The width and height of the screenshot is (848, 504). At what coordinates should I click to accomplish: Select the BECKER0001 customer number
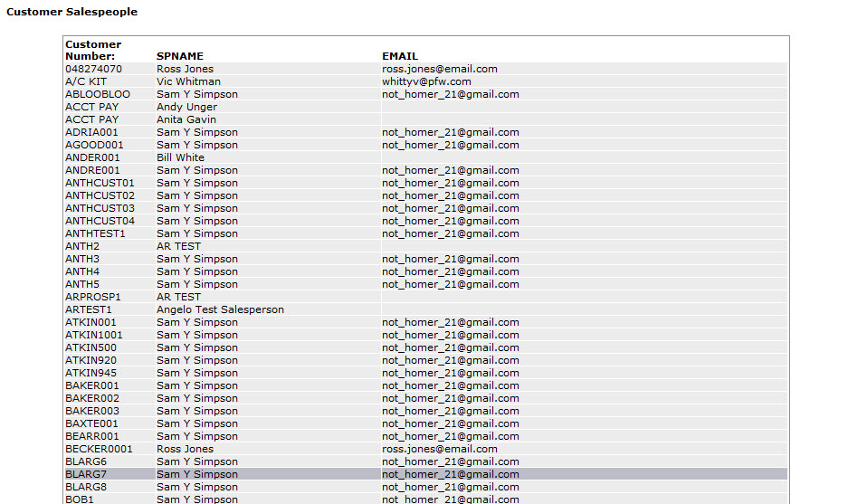[99, 449]
